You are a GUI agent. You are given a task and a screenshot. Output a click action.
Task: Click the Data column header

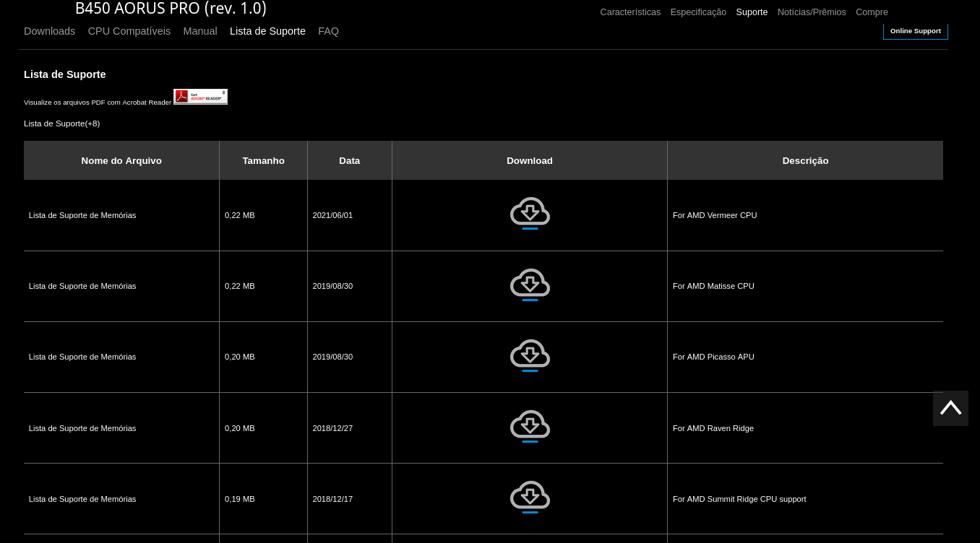tap(350, 160)
